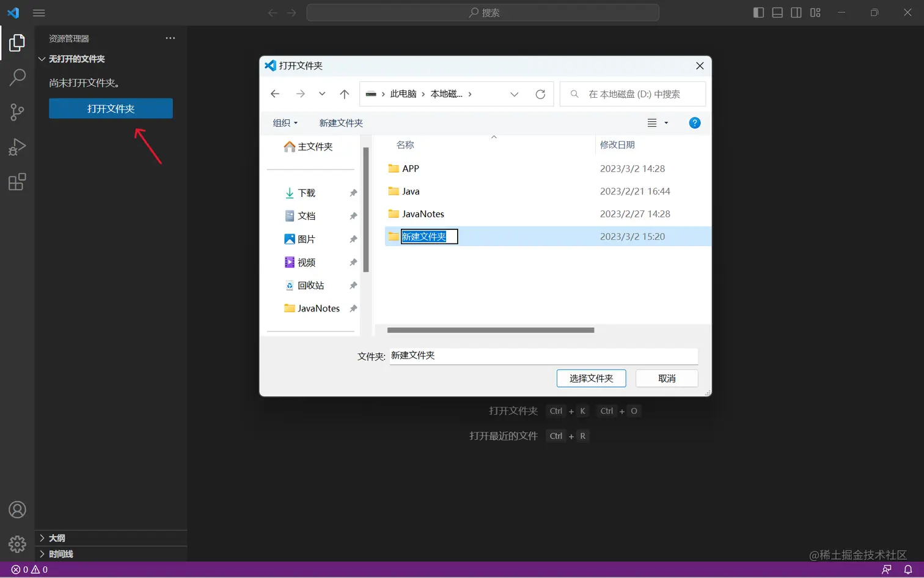Open view options dropdown arrow
The height and width of the screenshot is (578, 924).
pos(666,123)
